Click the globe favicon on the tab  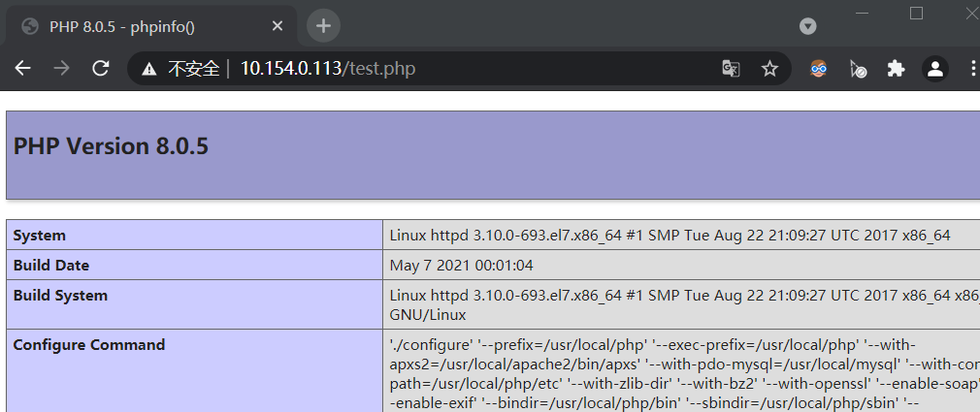[29, 26]
